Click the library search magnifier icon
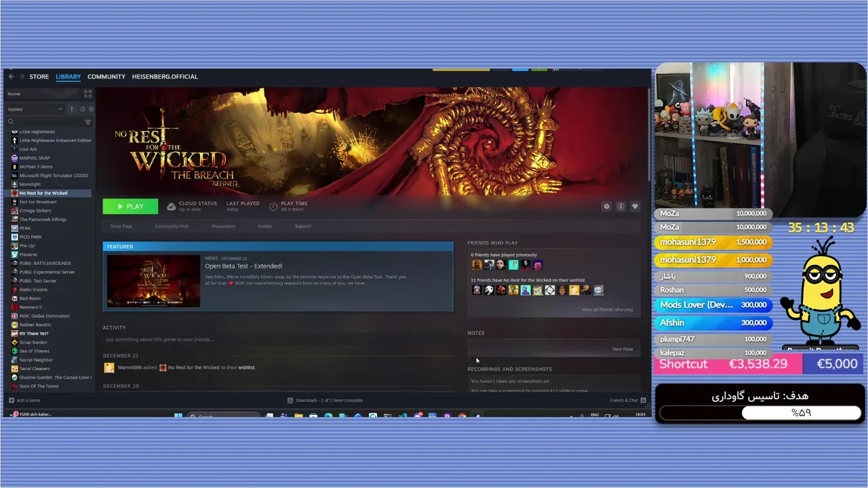This screenshot has width=868, height=488. (11, 122)
